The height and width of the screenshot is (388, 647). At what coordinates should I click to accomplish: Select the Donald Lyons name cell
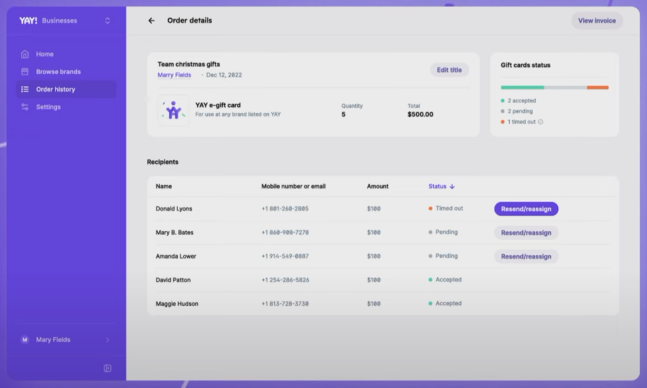[174, 209]
